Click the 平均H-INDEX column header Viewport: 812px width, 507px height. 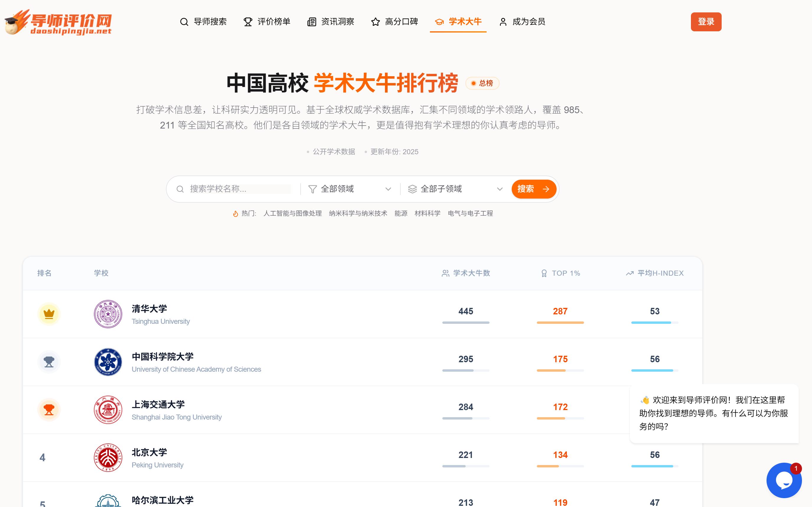pos(655,273)
